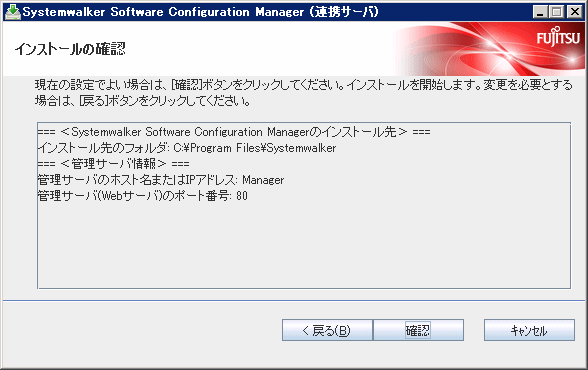Close the installer using the X button
This screenshot has height=370, width=588.
pos(574,12)
